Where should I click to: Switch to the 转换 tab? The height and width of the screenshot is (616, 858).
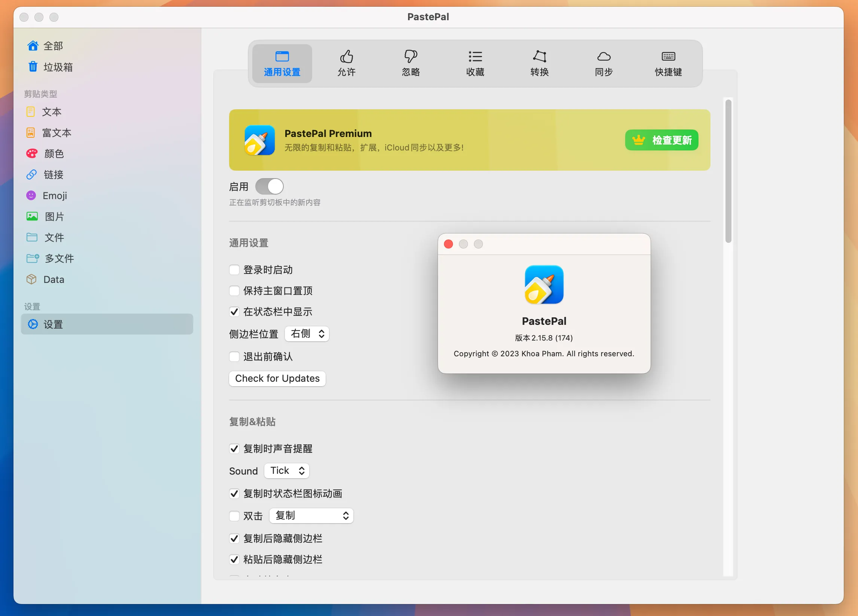coord(539,64)
